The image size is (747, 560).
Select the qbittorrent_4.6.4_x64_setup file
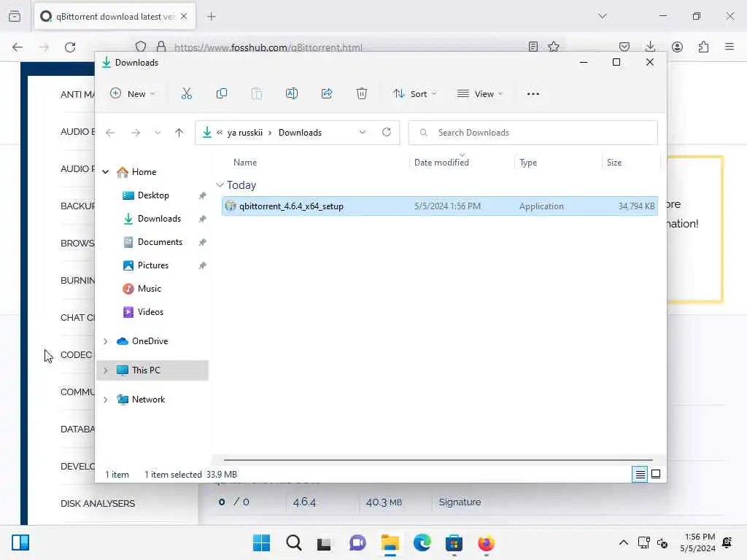click(439, 206)
